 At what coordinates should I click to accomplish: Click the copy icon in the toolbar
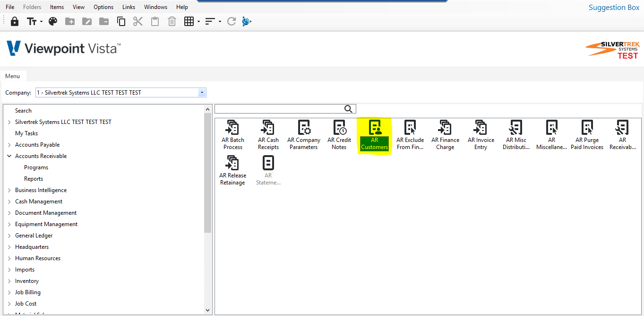121,21
